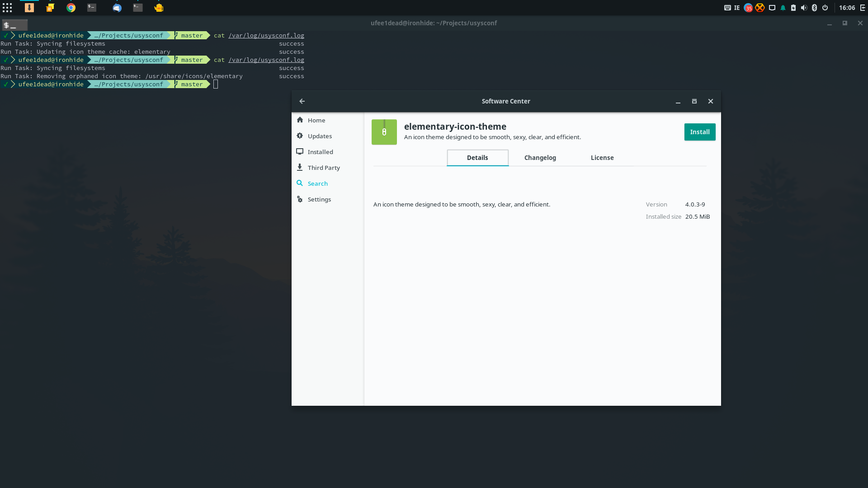The width and height of the screenshot is (868, 488).
Task: Click the Installed monitor icon in sidebar
Action: coord(300,151)
